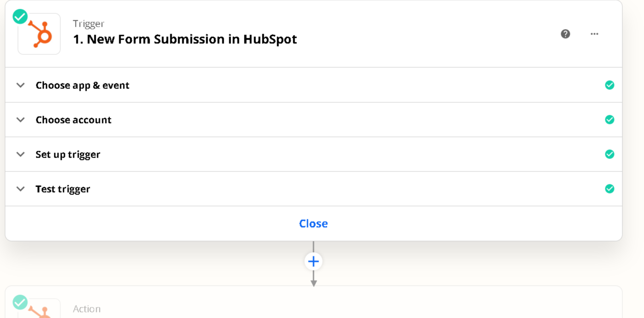Click green status check for Choose account
Screen dimensions: 644x318
(609, 119)
